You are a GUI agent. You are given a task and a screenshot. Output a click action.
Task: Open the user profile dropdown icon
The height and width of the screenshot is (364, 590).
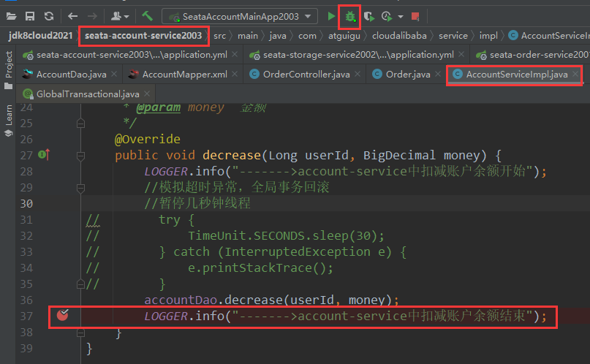(x=120, y=16)
